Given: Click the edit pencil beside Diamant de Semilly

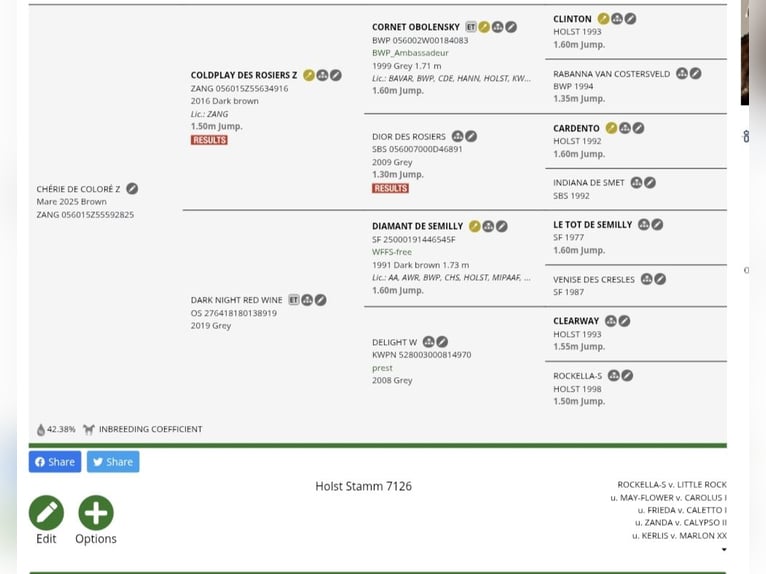Looking at the screenshot, I should (x=502, y=226).
